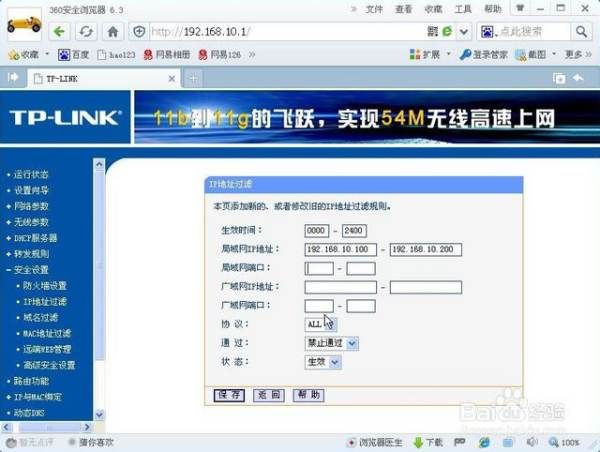Screen dimensions: 600x452
Task: Click the restore closed tab arrow icon
Action: [x=578, y=78]
